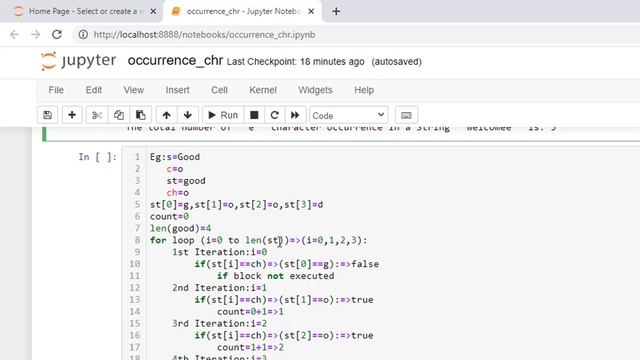640x360 pixels.
Task: Focus the address bar URL
Action: tap(204, 35)
